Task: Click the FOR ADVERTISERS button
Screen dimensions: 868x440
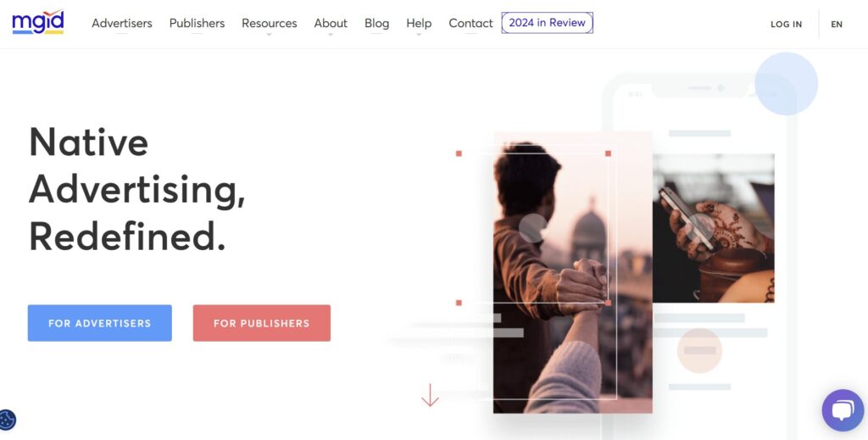Action: (x=100, y=323)
